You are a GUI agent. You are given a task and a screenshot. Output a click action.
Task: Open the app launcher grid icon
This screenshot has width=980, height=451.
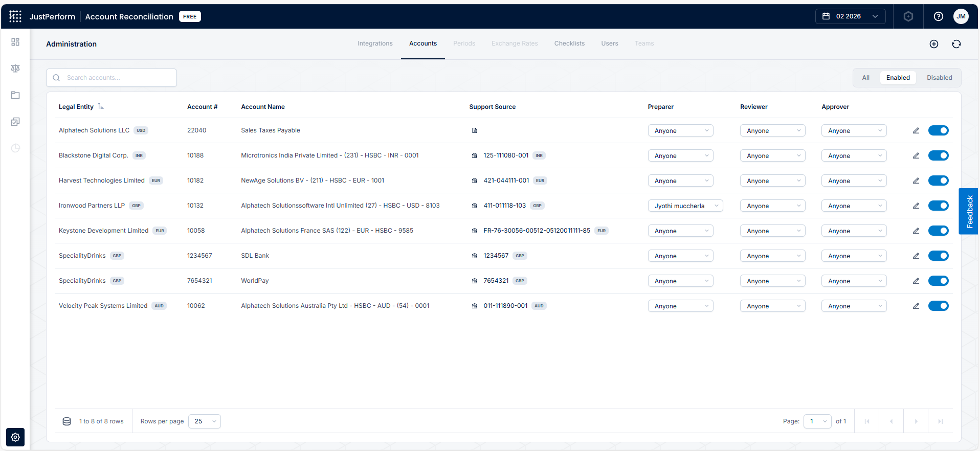click(x=15, y=16)
